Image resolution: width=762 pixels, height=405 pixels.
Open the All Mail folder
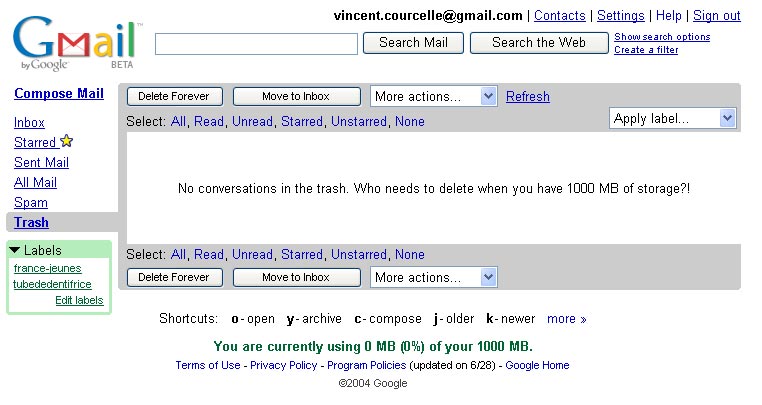tap(35, 182)
